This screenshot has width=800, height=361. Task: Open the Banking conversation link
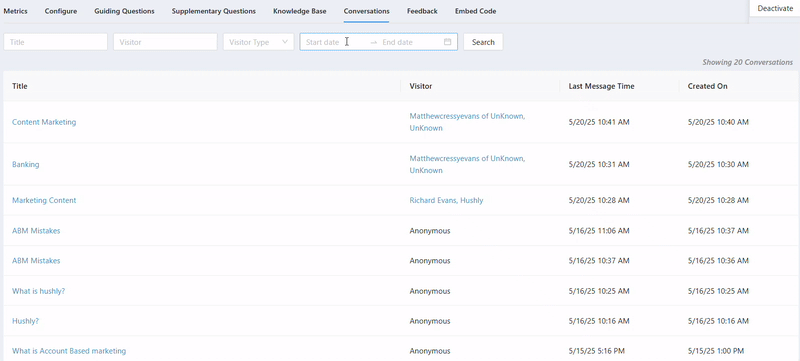(26, 164)
